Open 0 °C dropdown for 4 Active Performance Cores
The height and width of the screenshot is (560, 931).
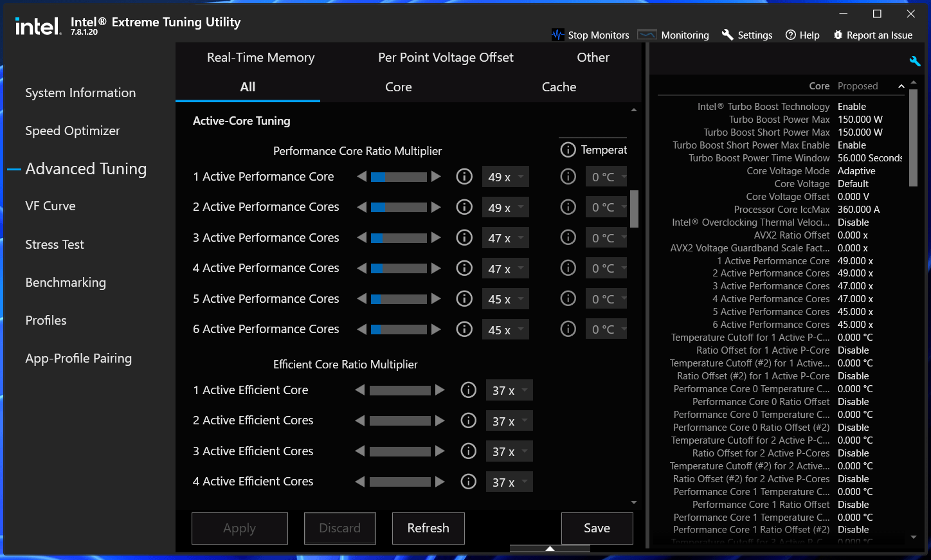coord(606,268)
